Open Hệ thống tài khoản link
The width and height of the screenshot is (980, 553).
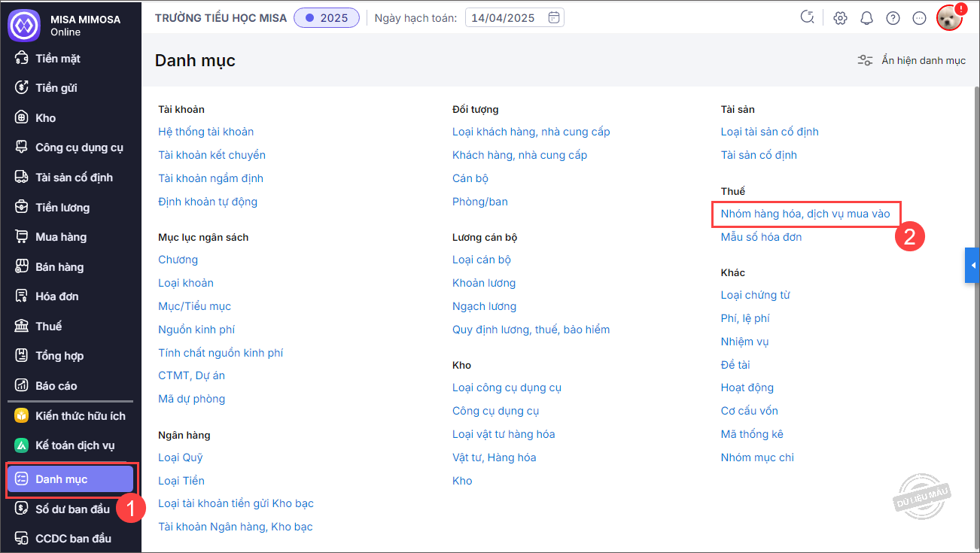coord(205,132)
